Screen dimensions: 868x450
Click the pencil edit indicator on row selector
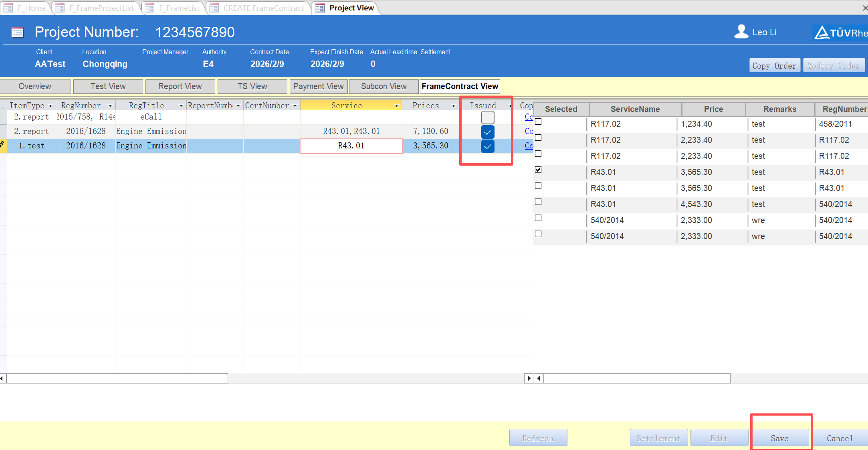coord(2,145)
